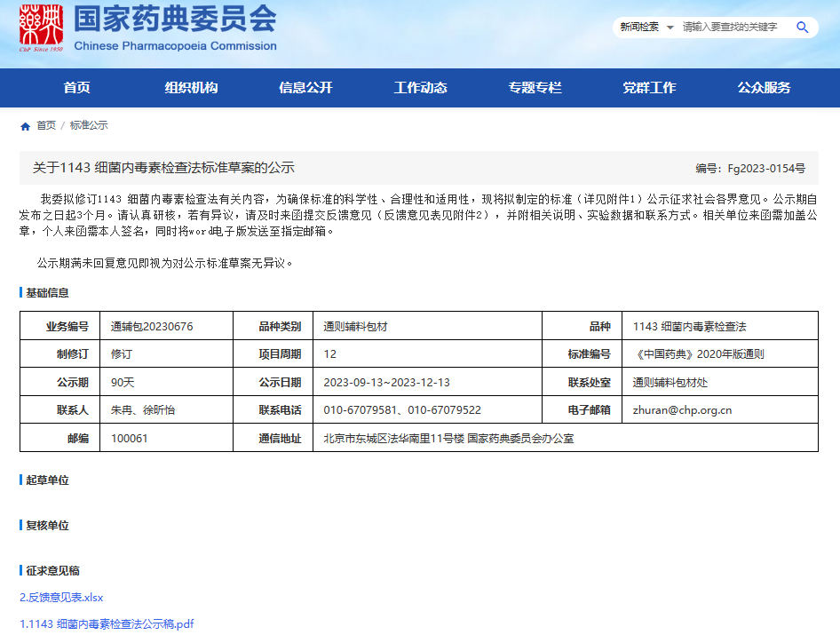Screen dimensions: 840x635
Task: Click the 业务编号 table header cell
Action: pos(60,326)
